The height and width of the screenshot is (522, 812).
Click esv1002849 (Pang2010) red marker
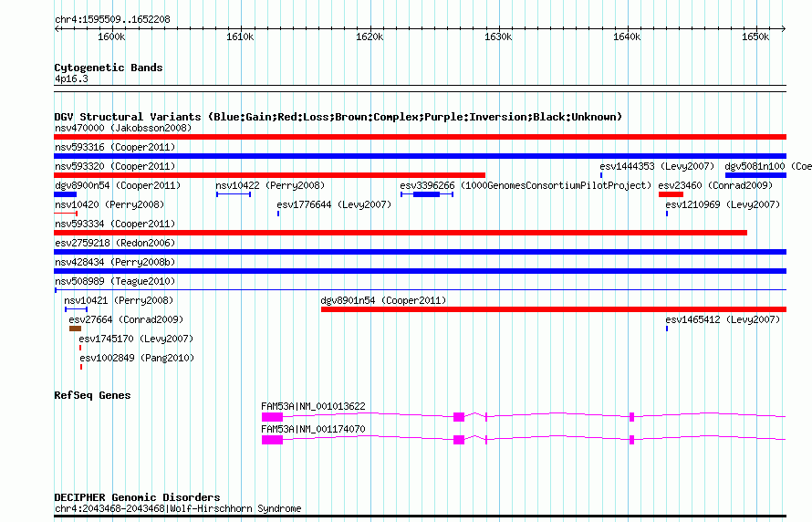81,367
